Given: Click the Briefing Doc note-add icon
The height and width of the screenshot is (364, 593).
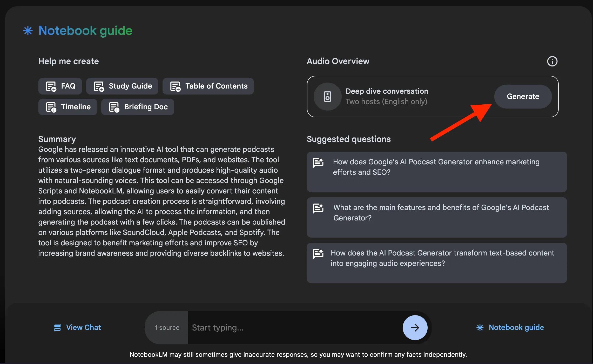Looking at the screenshot, I should point(114,107).
